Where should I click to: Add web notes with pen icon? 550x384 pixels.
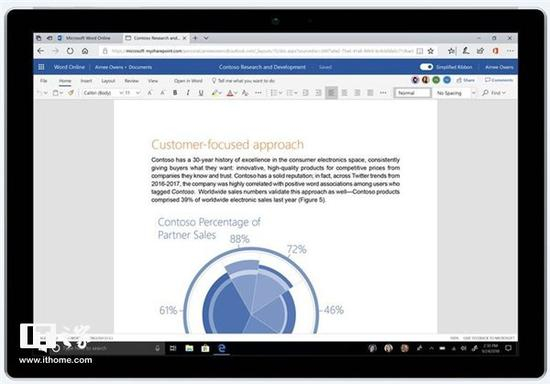pyautogui.click(x=466, y=51)
